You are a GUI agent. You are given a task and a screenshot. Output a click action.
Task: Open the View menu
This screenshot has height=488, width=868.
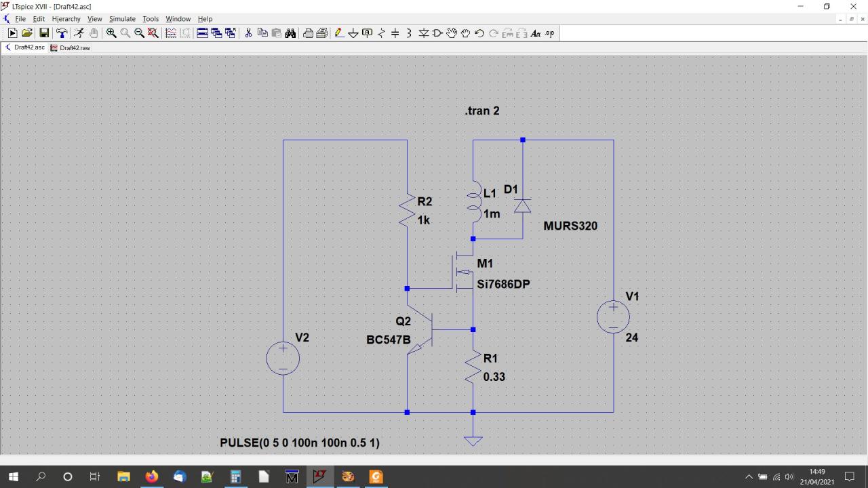pos(94,19)
